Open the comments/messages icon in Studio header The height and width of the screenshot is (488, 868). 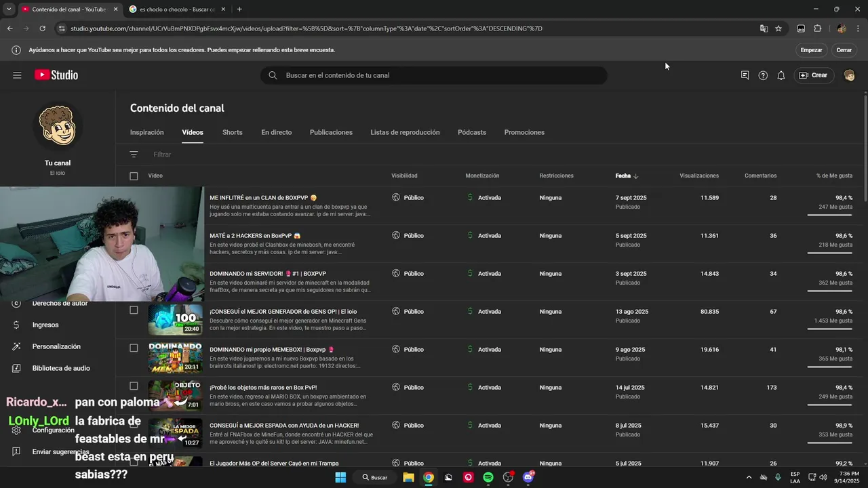coord(745,75)
